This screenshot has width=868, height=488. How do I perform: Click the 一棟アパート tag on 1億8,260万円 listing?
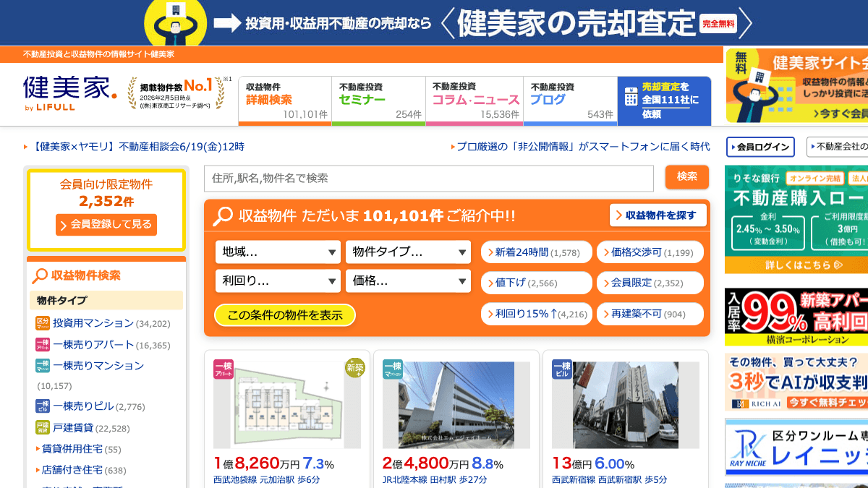tap(224, 369)
